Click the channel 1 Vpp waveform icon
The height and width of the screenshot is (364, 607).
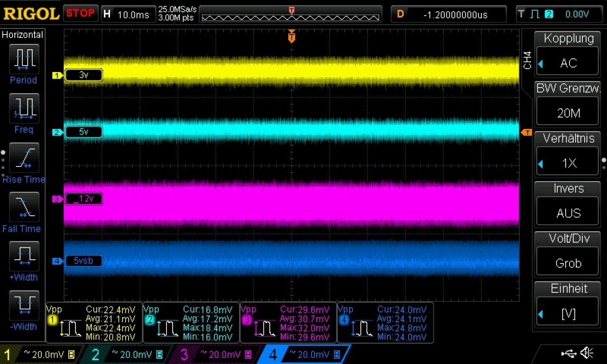[70, 328]
